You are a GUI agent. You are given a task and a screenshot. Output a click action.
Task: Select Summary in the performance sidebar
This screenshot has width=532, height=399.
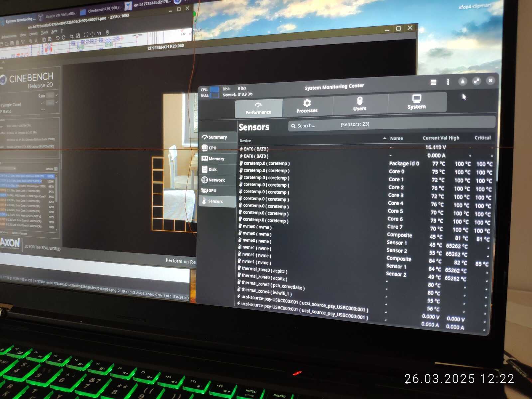(x=217, y=137)
